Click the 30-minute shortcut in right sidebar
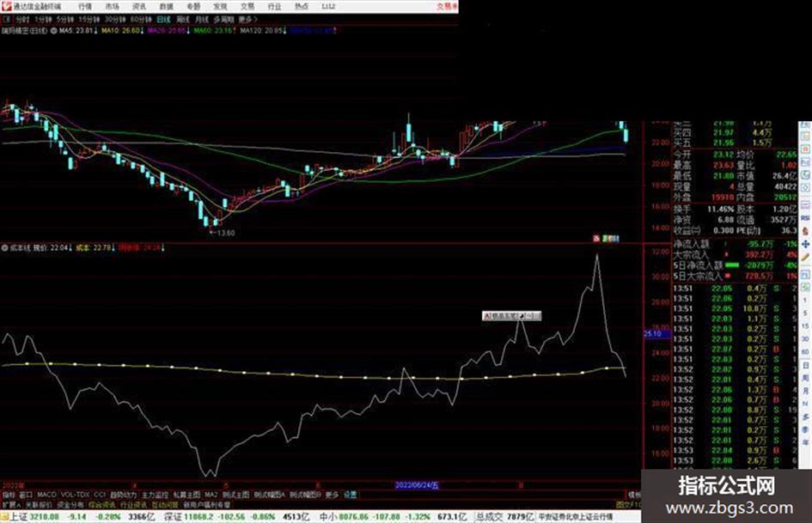 [x=805, y=340]
